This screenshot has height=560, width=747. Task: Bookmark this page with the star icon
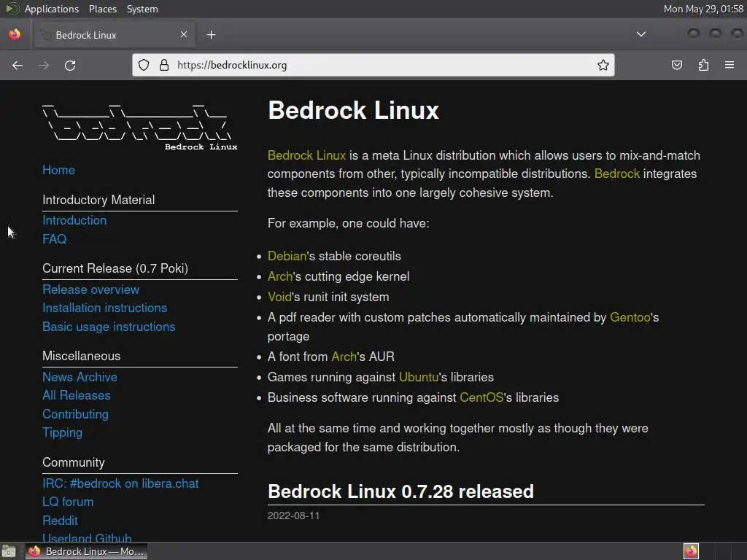[x=603, y=65]
